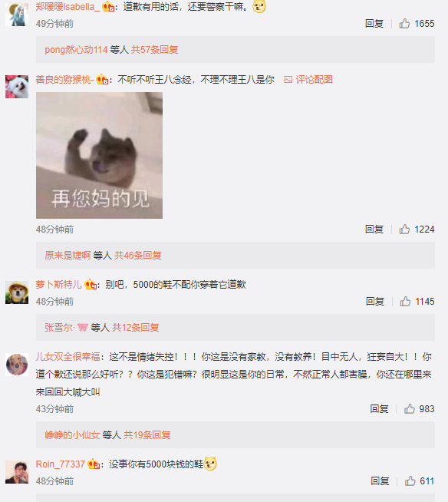Open username link 原来是婕啊

click(x=68, y=256)
